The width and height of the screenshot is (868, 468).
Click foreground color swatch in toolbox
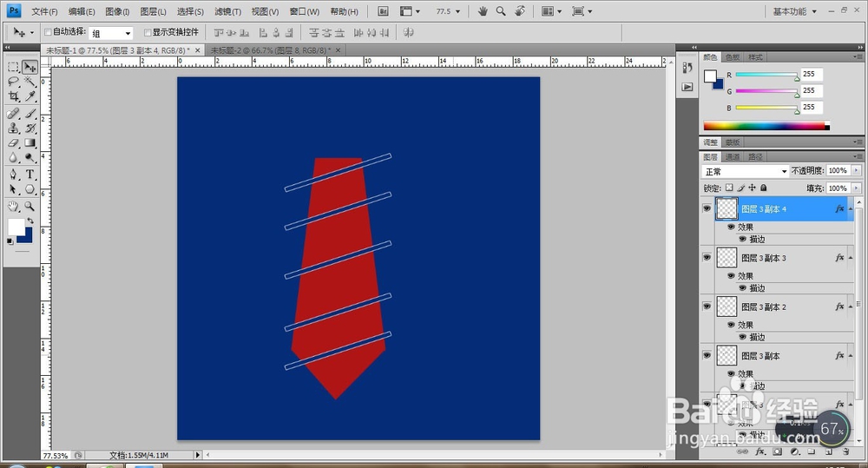point(16,226)
